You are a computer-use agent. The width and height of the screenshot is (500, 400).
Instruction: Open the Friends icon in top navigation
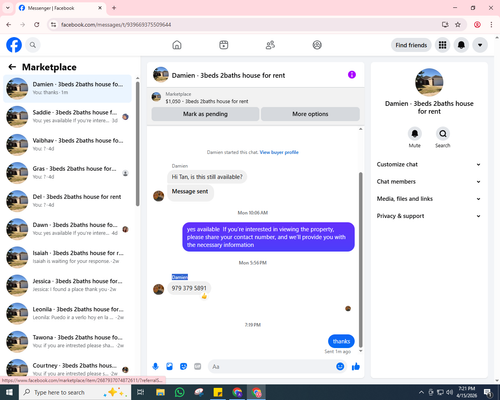point(270,45)
